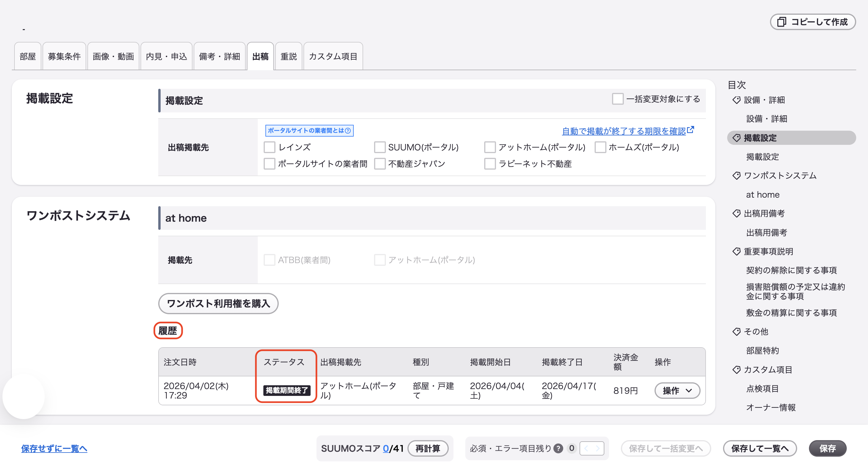
Task: Click the tag icon beside 掲載設定 in 目次
Action: (x=736, y=138)
